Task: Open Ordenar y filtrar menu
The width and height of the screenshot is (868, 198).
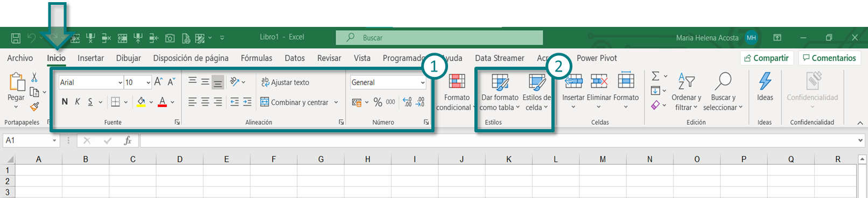Action: [x=687, y=91]
